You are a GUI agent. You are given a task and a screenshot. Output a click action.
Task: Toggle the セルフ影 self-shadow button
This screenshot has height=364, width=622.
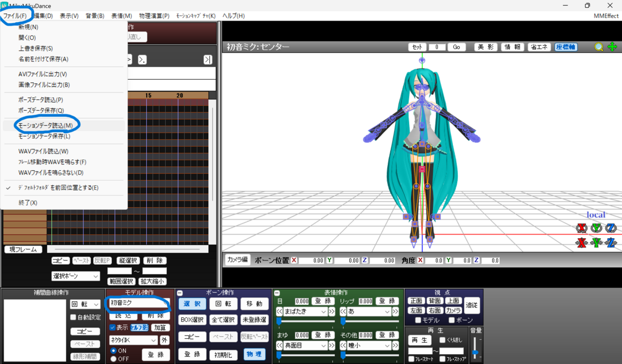139,327
